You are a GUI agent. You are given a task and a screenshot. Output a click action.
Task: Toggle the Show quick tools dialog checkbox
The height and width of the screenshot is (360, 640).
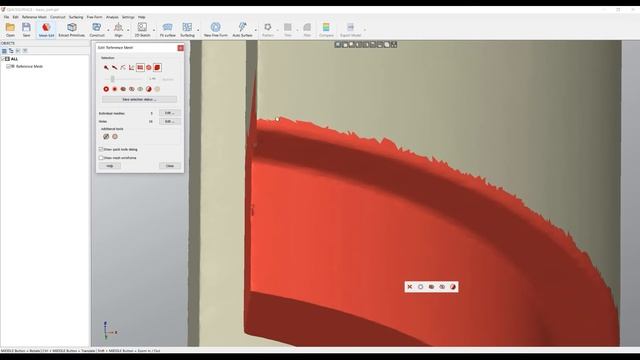pos(101,149)
